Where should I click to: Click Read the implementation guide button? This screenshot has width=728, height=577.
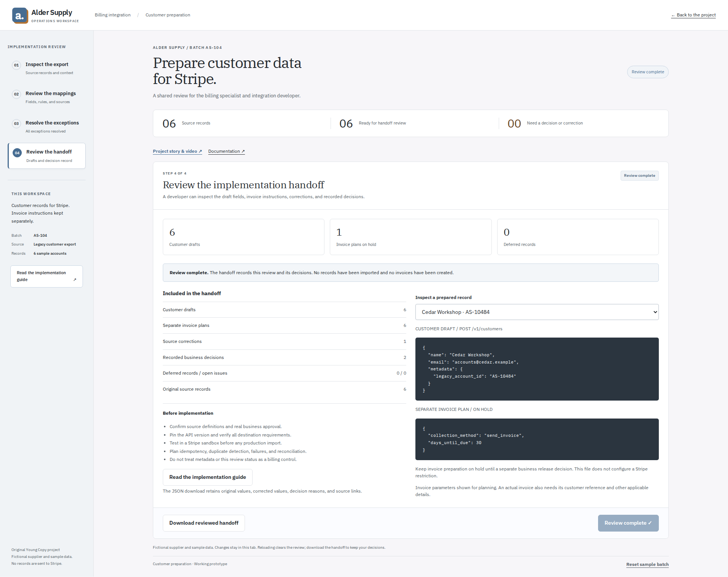[208, 477]
